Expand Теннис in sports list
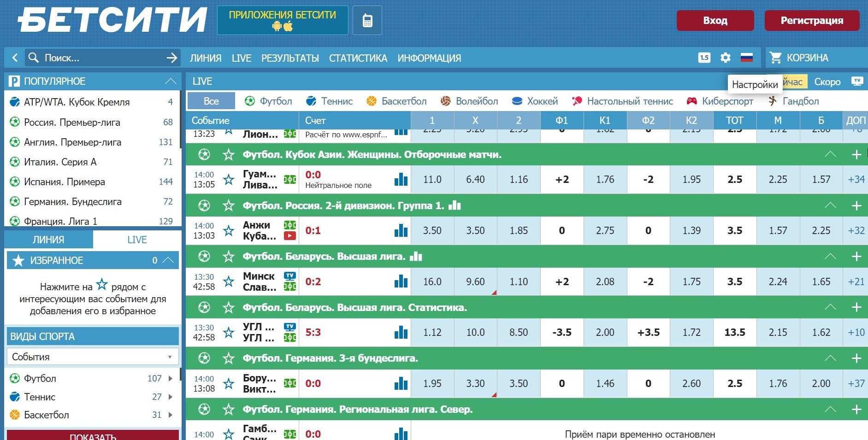 [171, 397]
